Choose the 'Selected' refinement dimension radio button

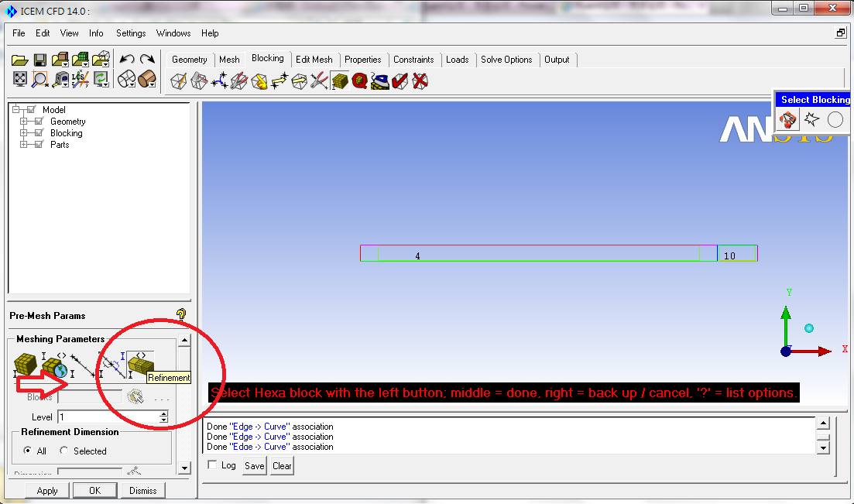coord(64,451)
